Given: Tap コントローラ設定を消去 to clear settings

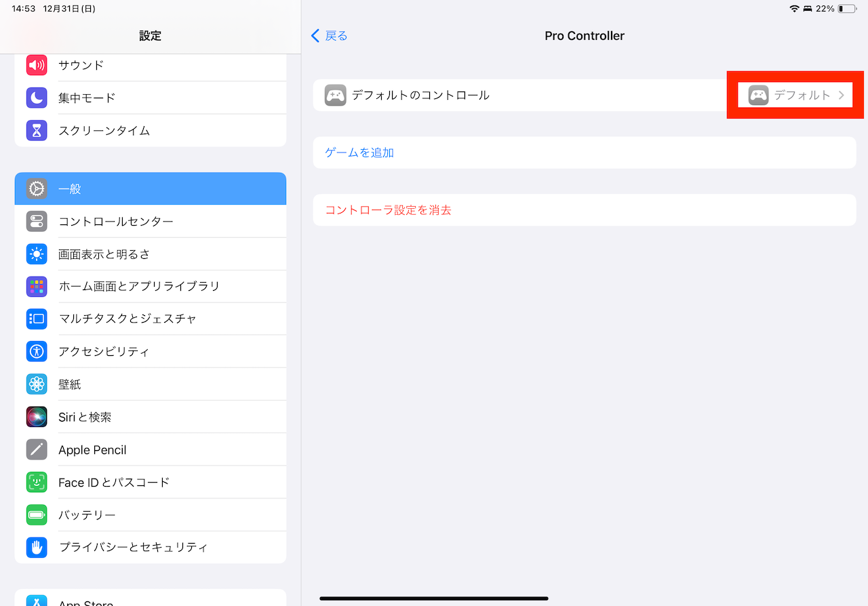Looking at the screenshot, I should pyautogui.click(x=388, y=210).
